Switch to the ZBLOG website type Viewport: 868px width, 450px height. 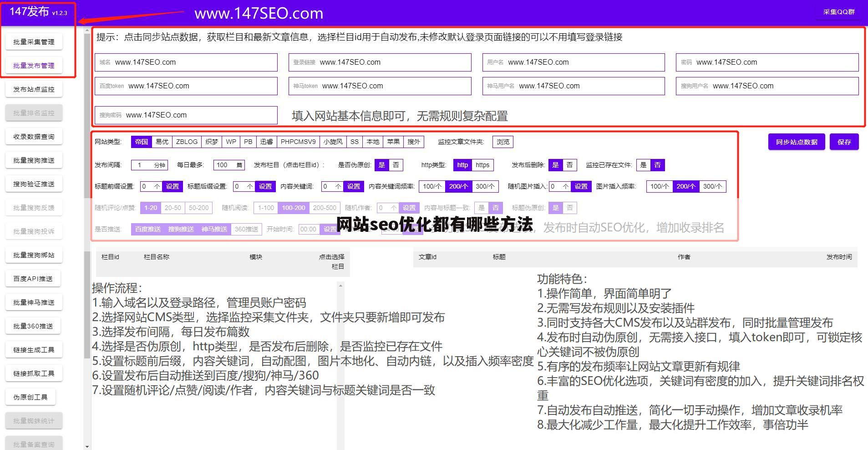(x=187, y=142)
